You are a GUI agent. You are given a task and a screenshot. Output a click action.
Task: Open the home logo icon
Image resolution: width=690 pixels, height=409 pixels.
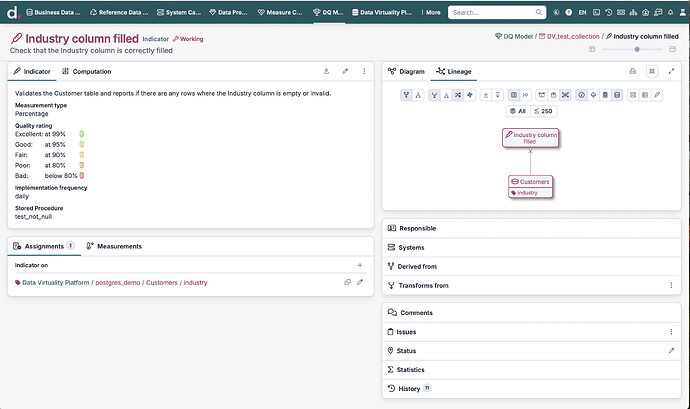point(13,12)
